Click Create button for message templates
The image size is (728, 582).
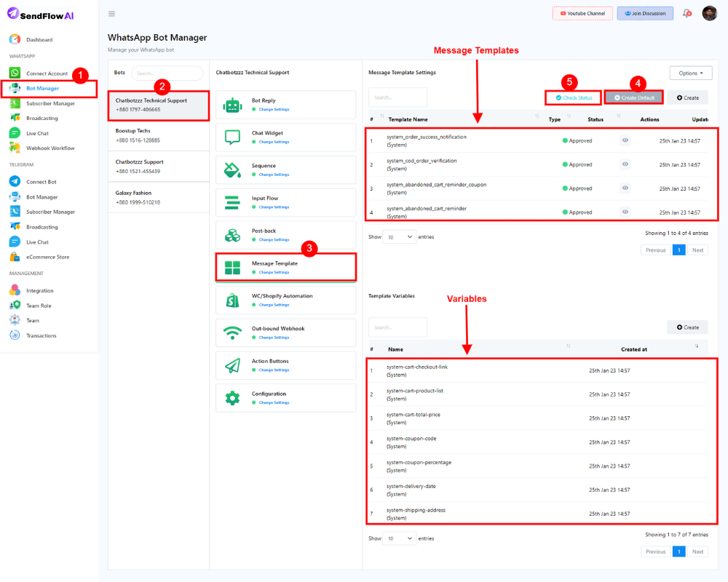tap(688, 97)
